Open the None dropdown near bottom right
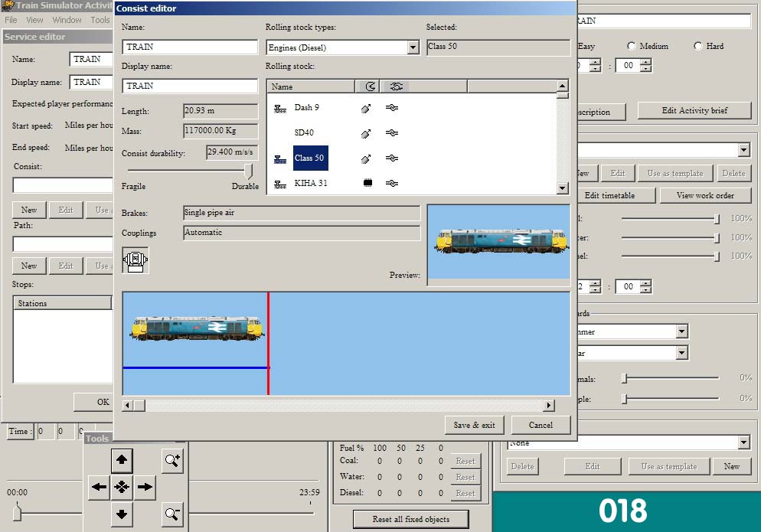The width and height of the screenshot is (761, 532). pos(744,442)
